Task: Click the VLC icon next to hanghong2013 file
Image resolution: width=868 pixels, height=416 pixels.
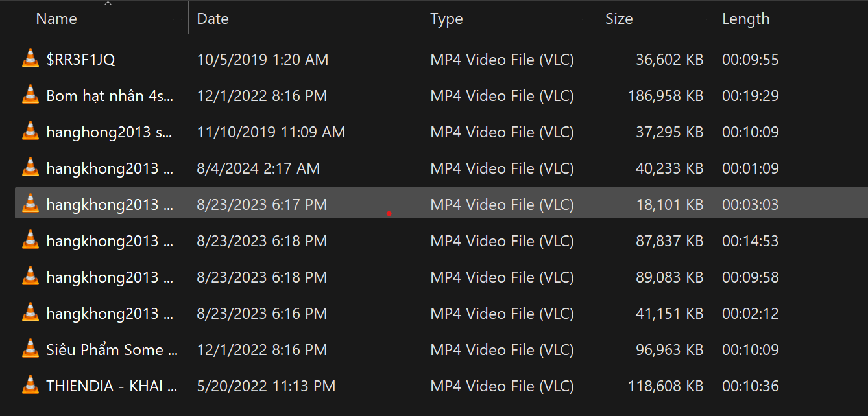Action: pyautogui.click(x=30, y=132)
